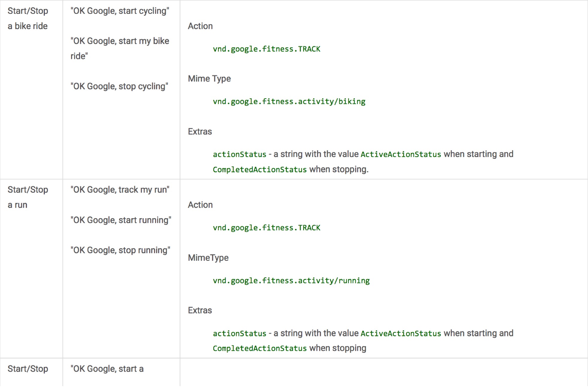Screen dimensions: 588x389
Task: Click the Action label in the run row
Action: pos(200,205)
